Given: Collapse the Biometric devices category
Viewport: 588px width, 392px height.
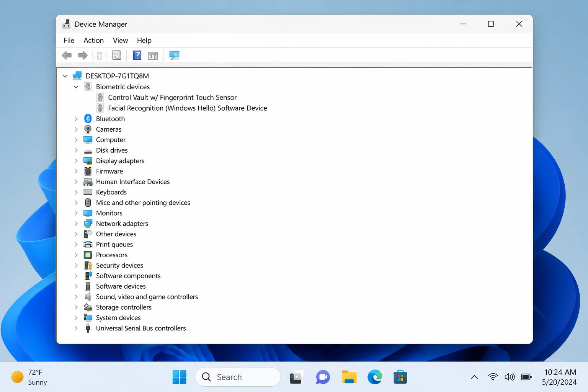Looking at the screenshot, I should pos(76,87).
